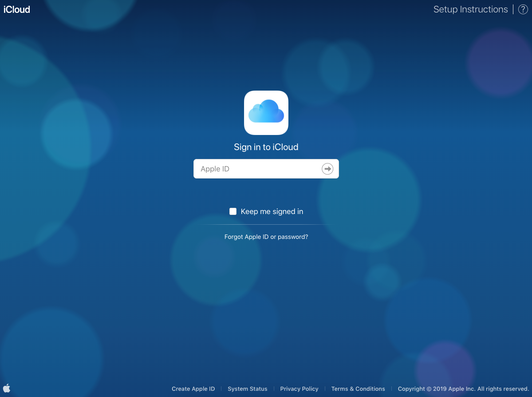Click the Copyright 2019 Apple Inc. notice

(463, 389)
